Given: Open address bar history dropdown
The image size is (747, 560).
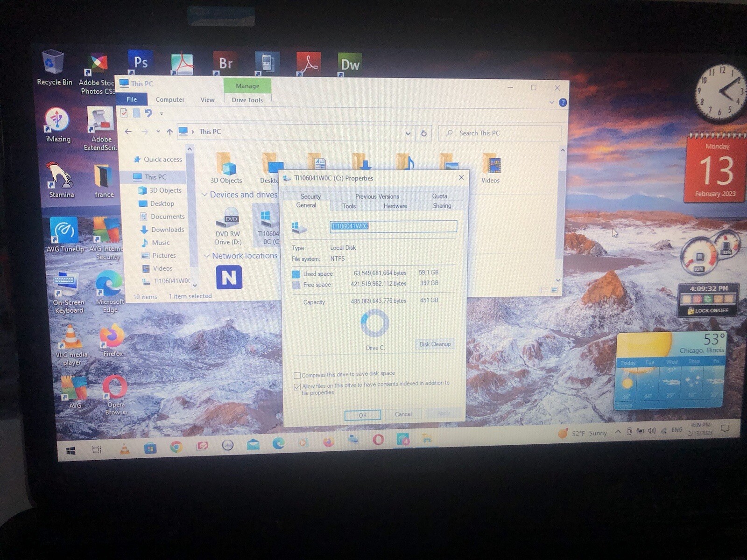Looking at the screenshot, I should tap(408, 133).
